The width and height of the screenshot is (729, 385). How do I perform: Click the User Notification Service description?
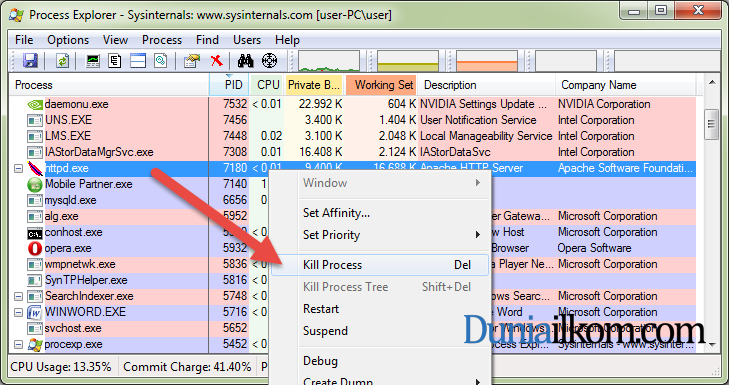[478, 120]
